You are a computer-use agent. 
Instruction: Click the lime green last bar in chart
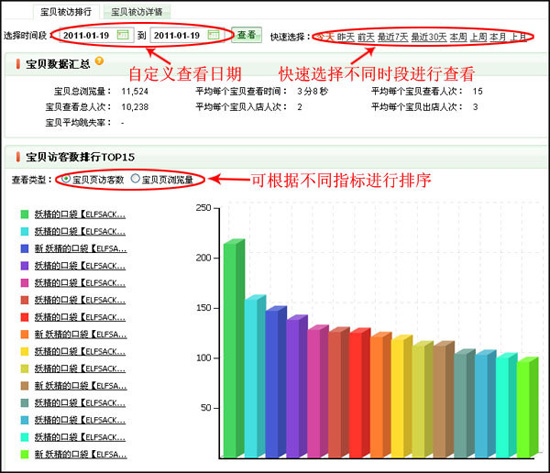(x=527, y=407)
